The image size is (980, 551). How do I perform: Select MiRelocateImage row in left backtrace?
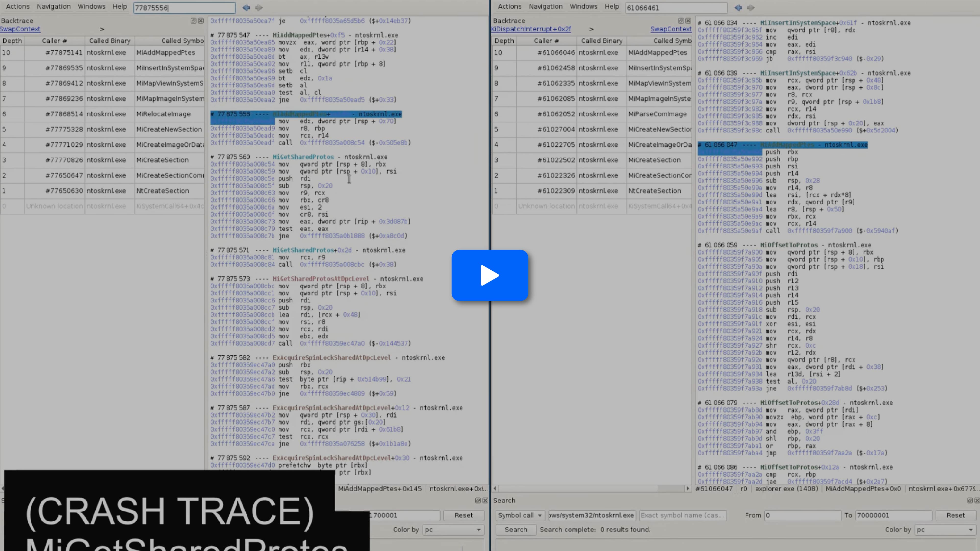(x=163, y=114)
